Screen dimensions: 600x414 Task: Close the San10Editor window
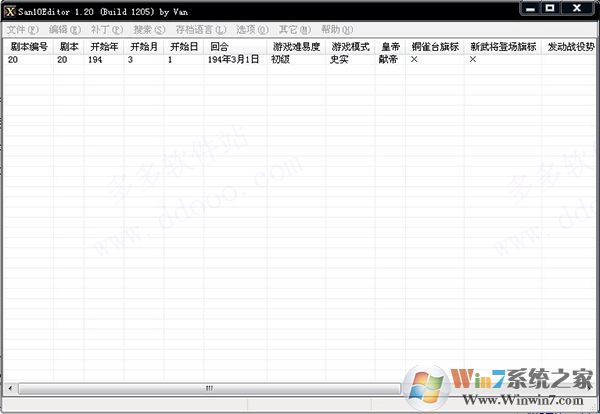coord(577,8)
